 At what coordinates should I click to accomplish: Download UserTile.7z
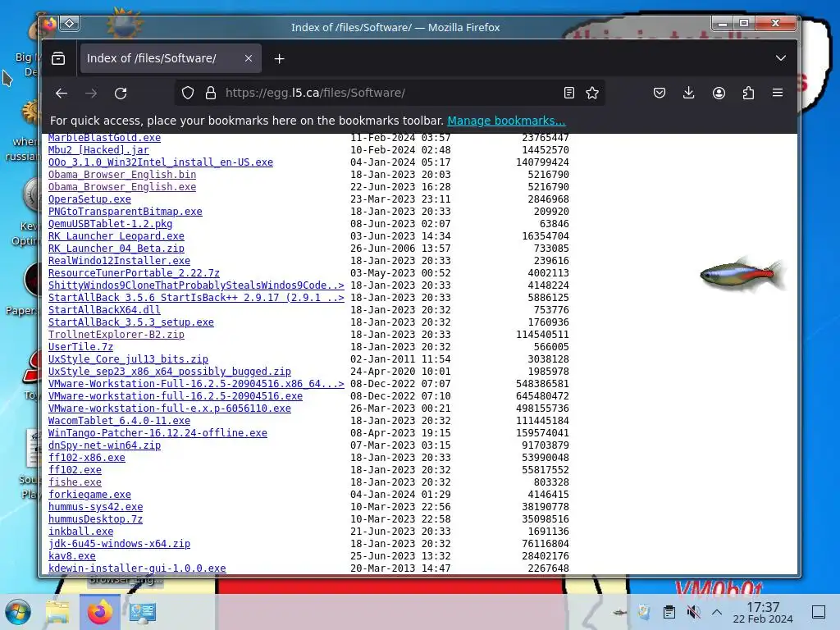point(81,347)
